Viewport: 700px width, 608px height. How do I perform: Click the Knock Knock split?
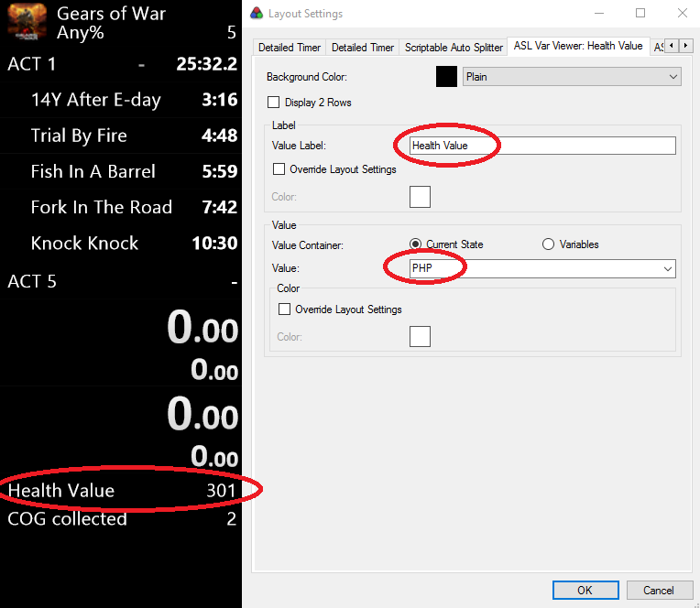pos(121,243)
